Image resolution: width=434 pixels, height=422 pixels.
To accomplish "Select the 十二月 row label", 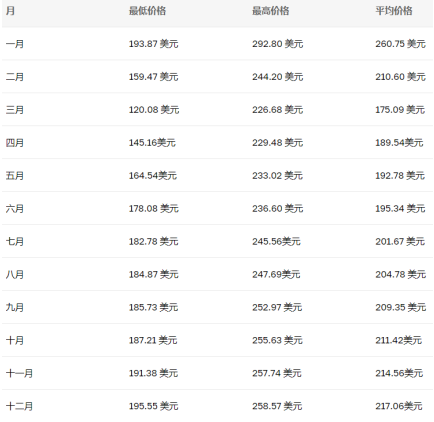I will point(19,406).
